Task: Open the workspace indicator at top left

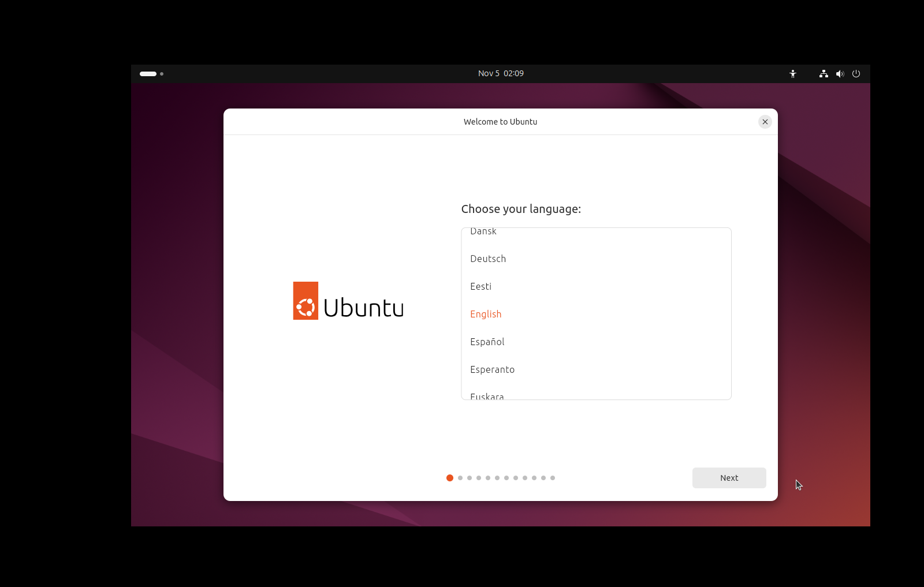Action: [151, 74]
